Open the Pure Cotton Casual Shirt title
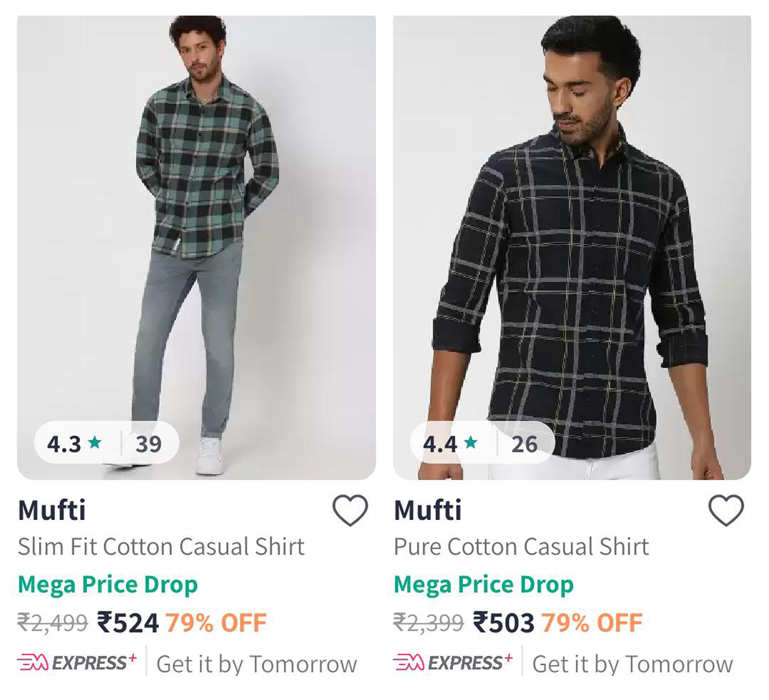 521,547
